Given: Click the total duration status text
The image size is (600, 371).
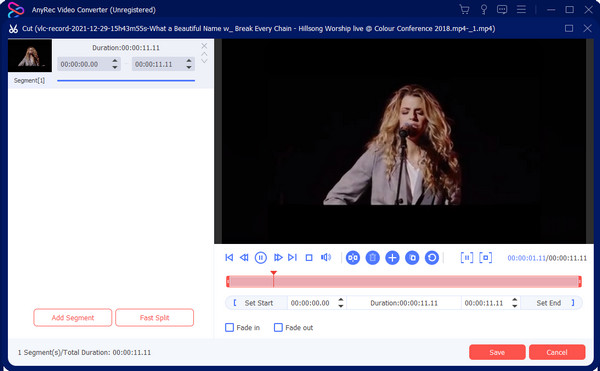Looking at the screenshot, I should click(84, 352).
